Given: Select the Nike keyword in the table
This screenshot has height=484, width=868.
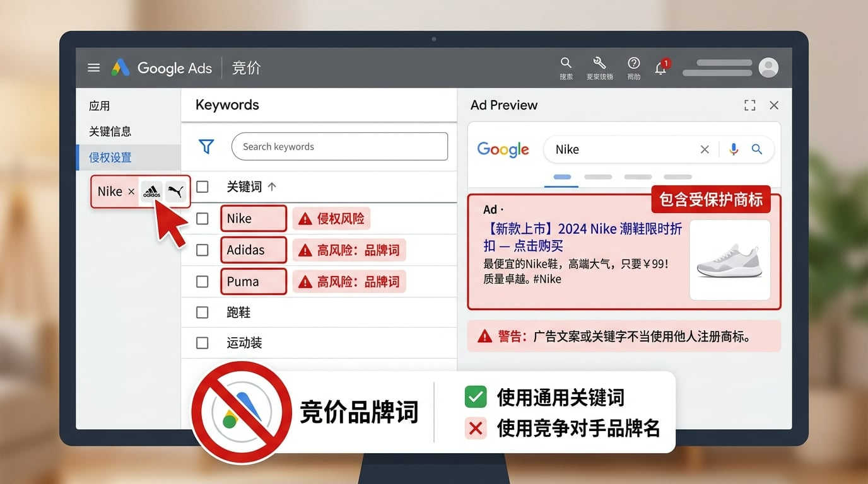Looking at the screenshot, I should [x=253, y=219].
